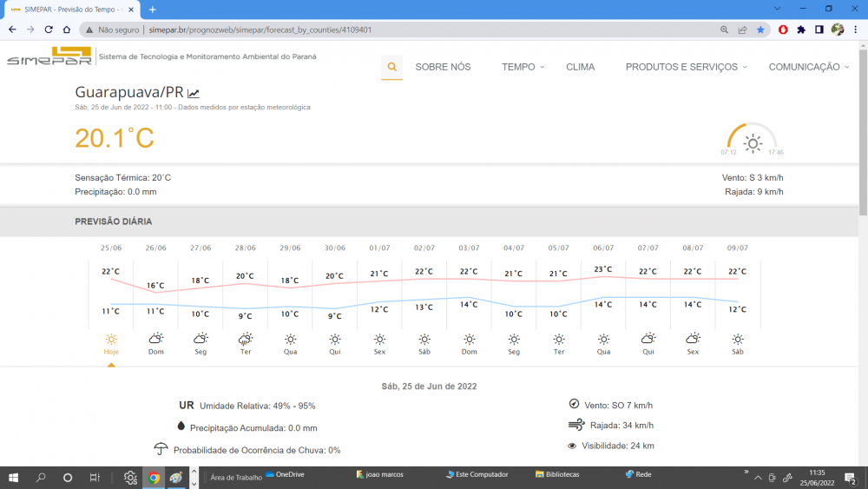The width and height of the screenshot is (868, 489).
Task: Open Rede from the taskbar
Action: (x=638, y=474)
